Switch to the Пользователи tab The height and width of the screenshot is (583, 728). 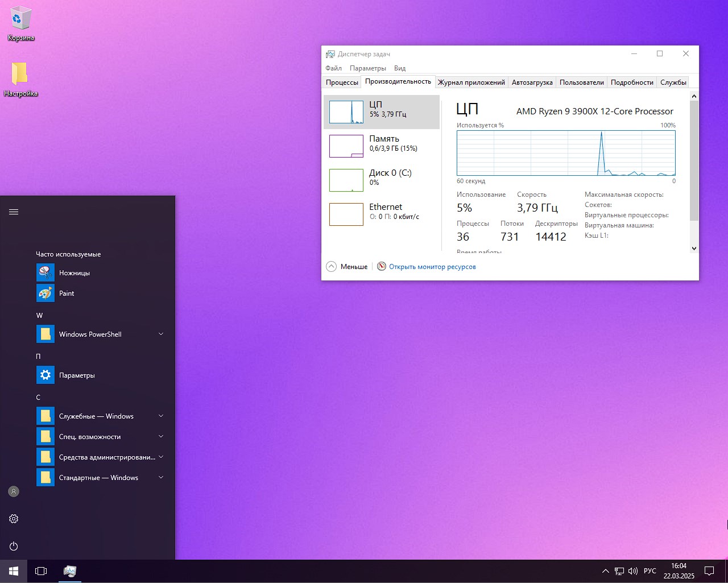coord(582,82)
